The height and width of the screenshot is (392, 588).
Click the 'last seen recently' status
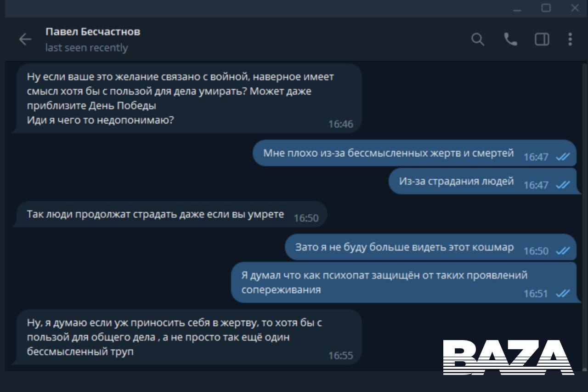point(86,48)
